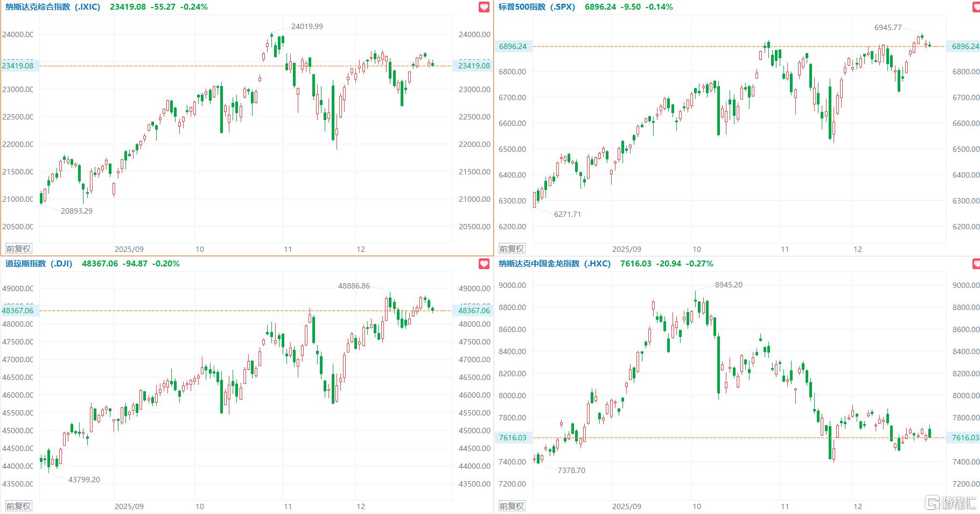Click the -0.20% percent change for .DJI
The width and height of the screenshot is (980, 514).
point(166,264)
